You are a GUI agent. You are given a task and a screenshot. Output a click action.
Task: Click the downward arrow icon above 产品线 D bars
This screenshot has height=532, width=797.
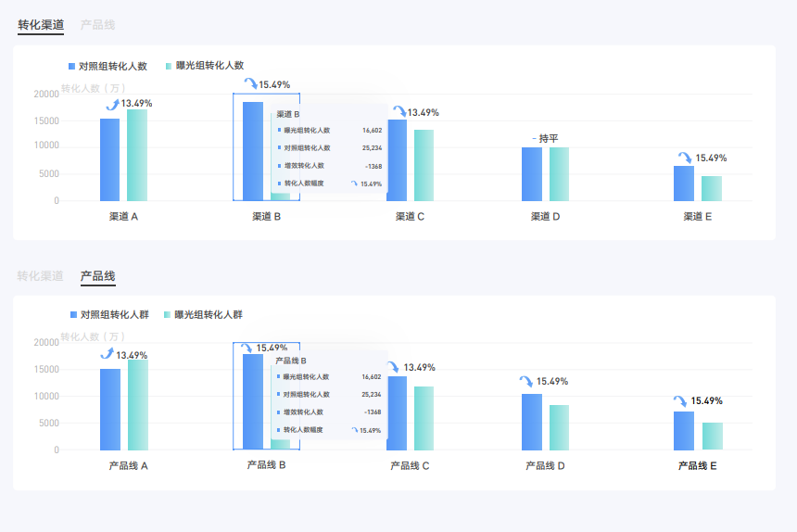tap(526, 381)
